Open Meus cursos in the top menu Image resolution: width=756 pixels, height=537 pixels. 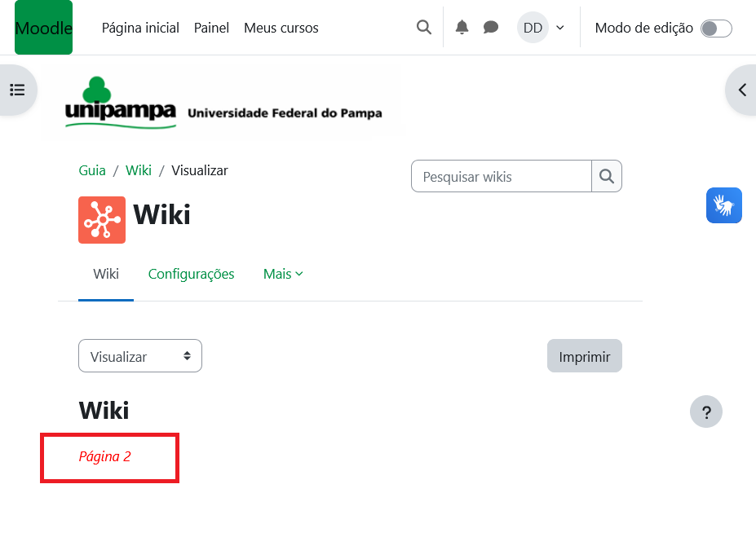281,28
